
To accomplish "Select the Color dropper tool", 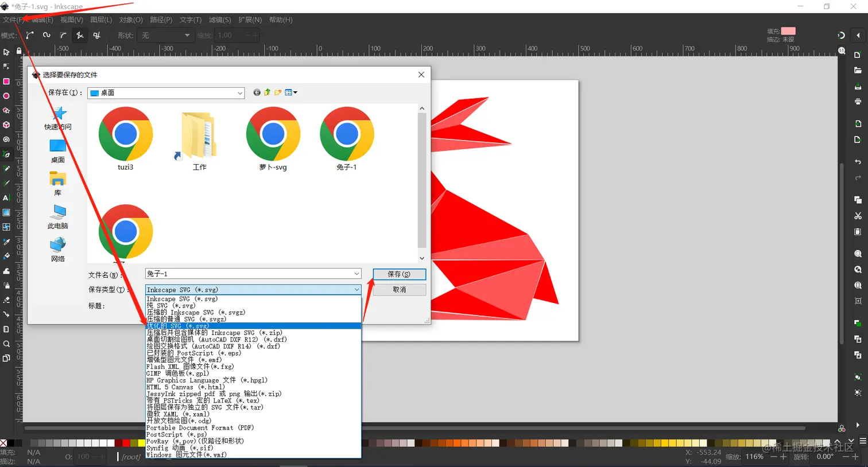I will tap(6, 242).
